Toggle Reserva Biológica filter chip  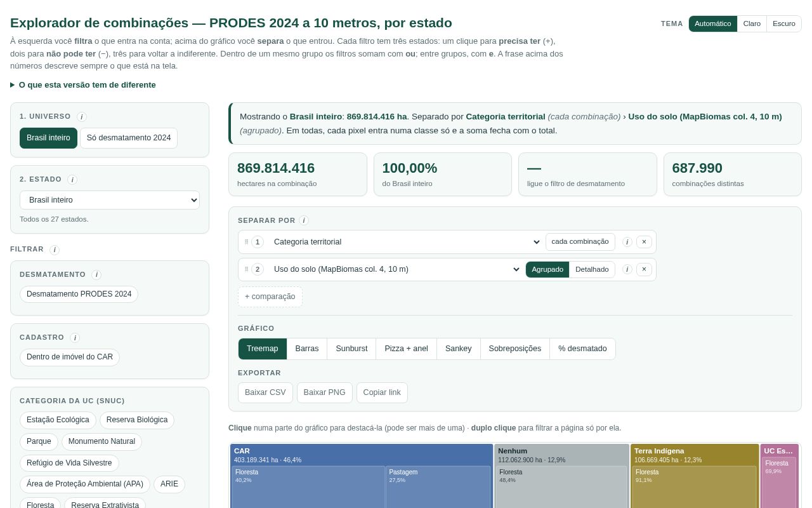(137, 420)
